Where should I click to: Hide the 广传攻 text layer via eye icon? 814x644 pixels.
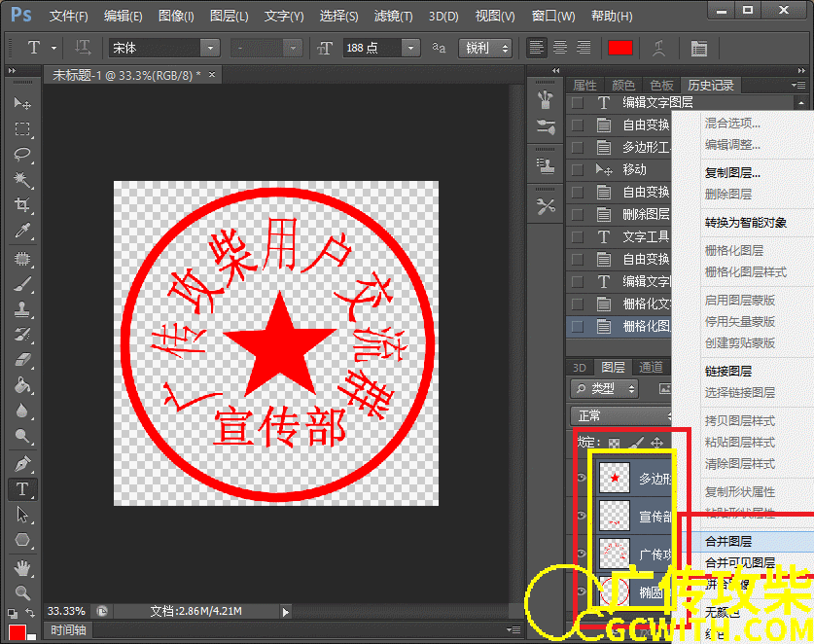[x=582, y=554]
